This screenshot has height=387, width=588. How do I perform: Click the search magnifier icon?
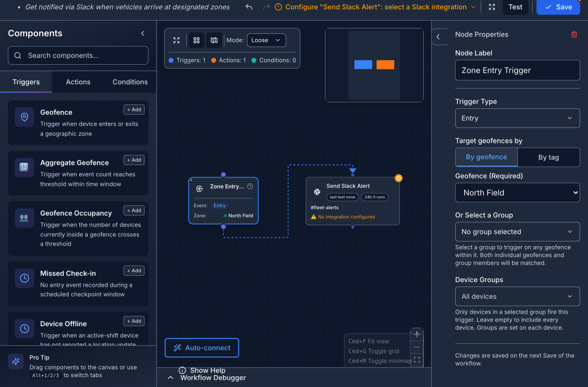click(x=18, y=55)
